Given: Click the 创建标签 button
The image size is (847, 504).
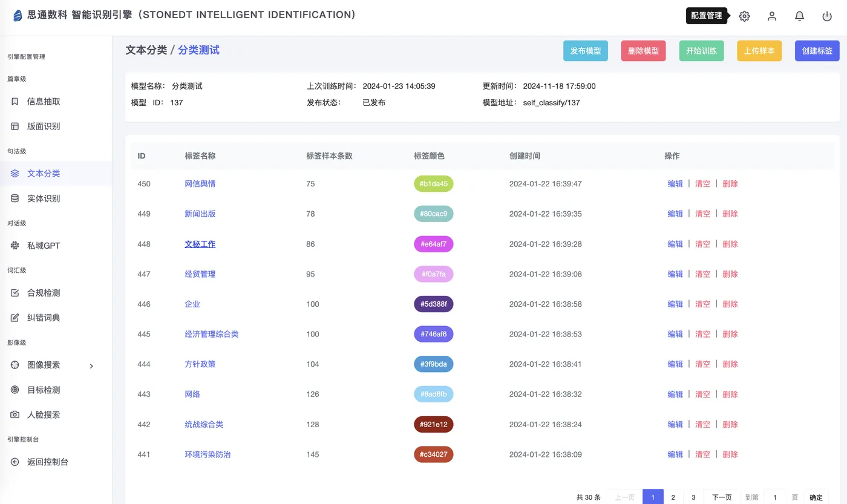Looking at the screenshot, I should (817, 51).
